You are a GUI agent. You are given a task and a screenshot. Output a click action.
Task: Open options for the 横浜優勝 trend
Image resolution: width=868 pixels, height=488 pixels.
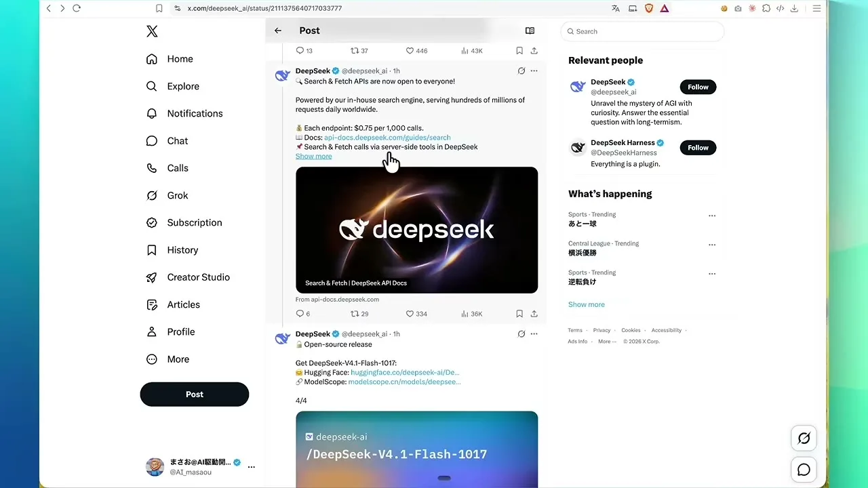pos(712,245)
